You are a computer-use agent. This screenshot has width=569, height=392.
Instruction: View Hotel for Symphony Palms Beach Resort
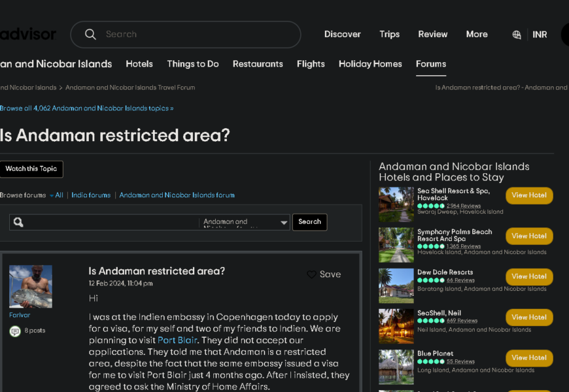[529, 236]
